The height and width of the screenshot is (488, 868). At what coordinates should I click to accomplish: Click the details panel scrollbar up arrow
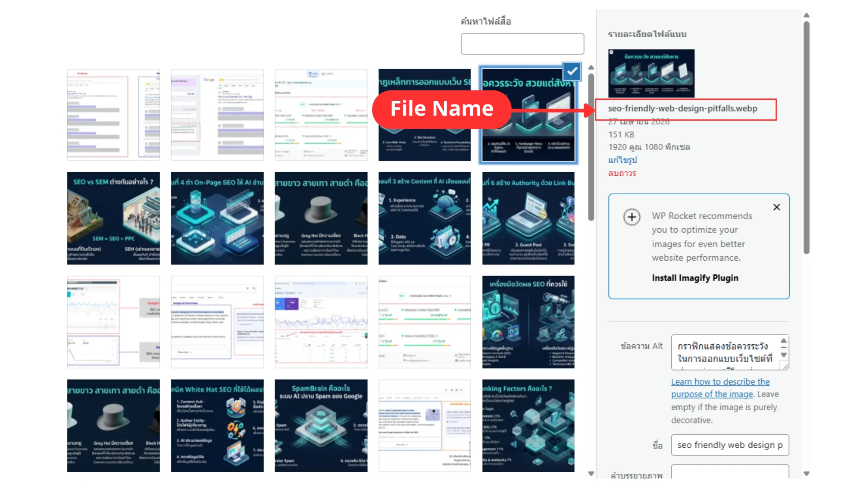(807, 15)
